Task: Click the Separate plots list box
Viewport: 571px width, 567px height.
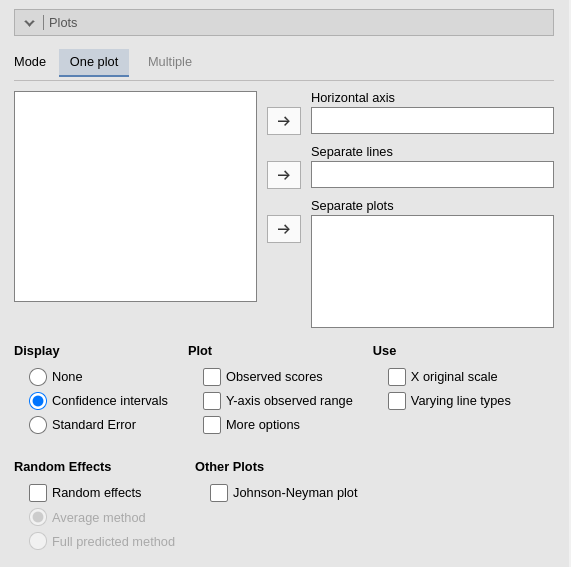Action: pyautogui.click(x=432, y=271)
